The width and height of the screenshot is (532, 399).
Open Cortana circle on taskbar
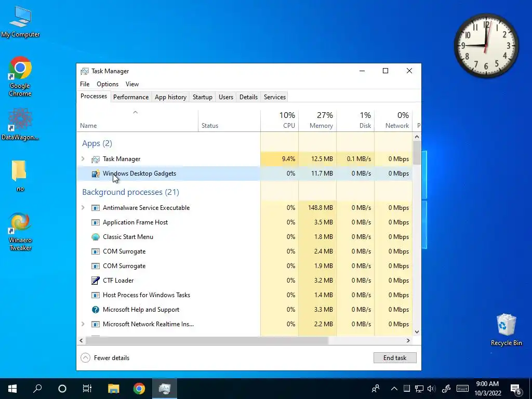point(62,389)
